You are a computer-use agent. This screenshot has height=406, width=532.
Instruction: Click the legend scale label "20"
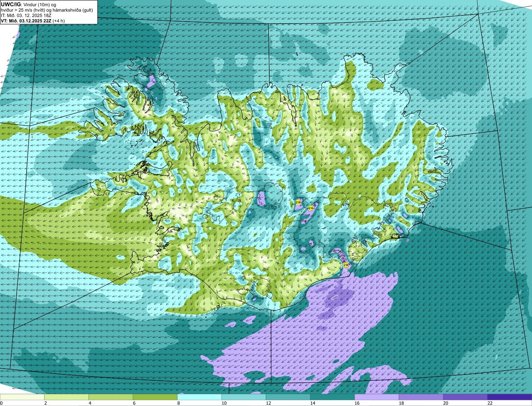point(446,403)
